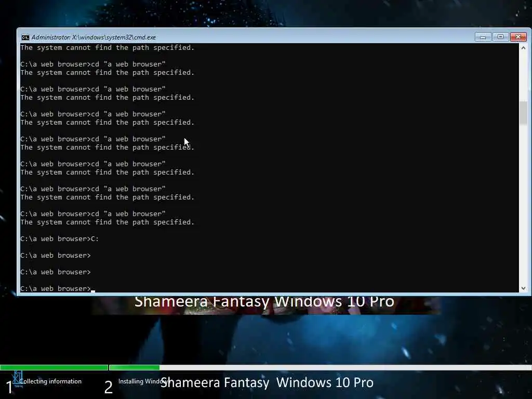Click the console scrollbar up arrow
This screenshot has width=532, height=399.
pos(523,48)
